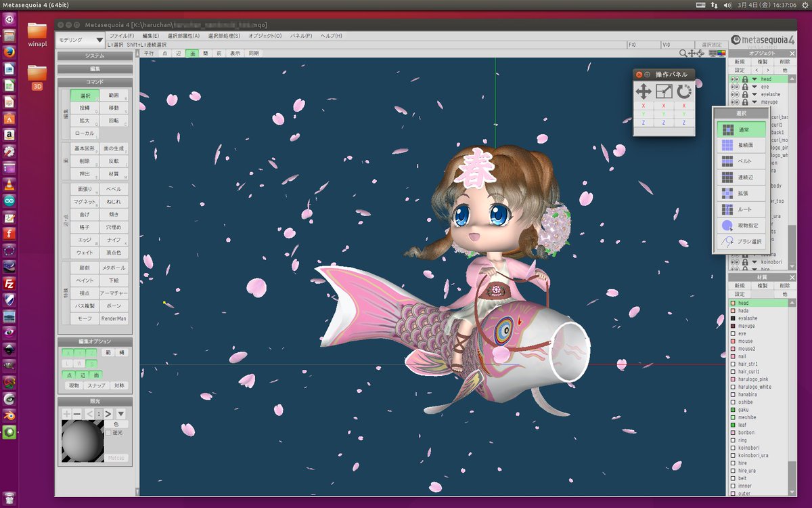
Task: Click the viewport zoom magnifier icon
Action: click(x=683, y=53)
